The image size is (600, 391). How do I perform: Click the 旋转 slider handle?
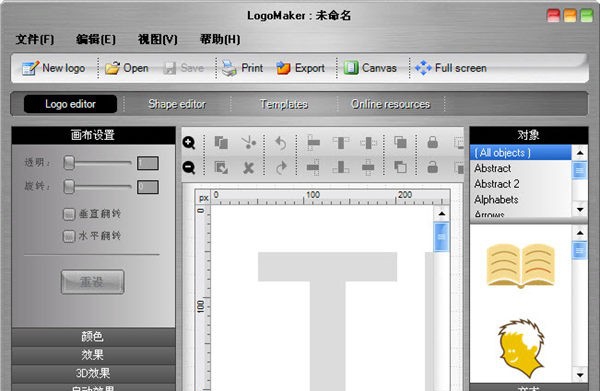point(69,187)
